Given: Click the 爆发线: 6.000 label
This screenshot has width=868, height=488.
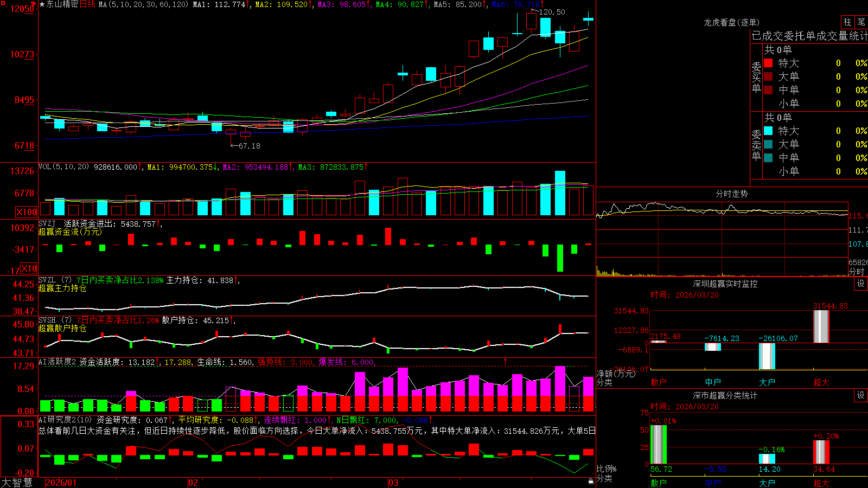Looking at the screenshot, I should tap(346, 362).
